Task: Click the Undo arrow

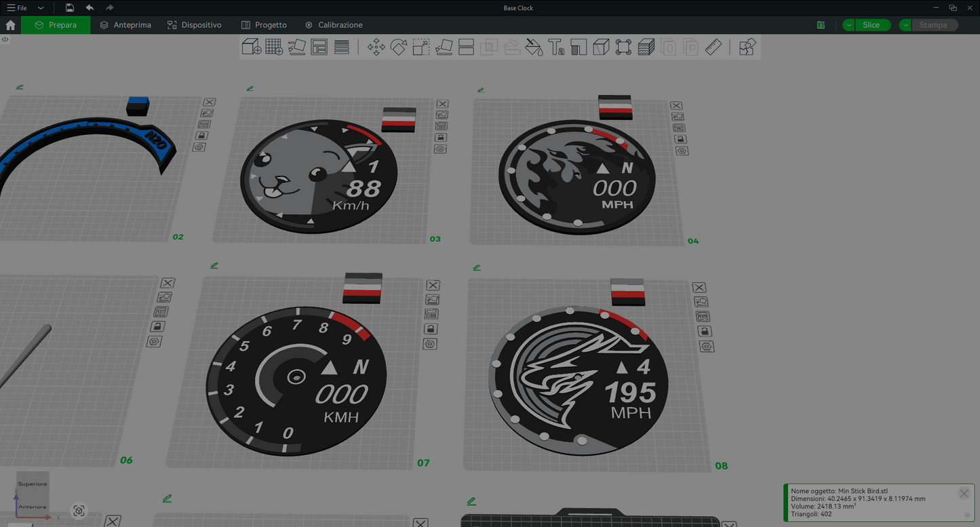Action: [x=90, y=7]
